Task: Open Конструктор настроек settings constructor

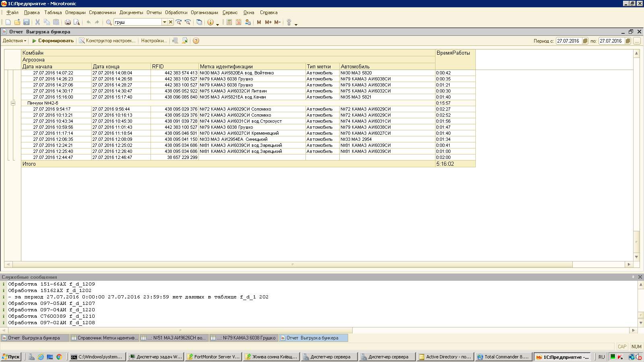Action: coord(107,41)
